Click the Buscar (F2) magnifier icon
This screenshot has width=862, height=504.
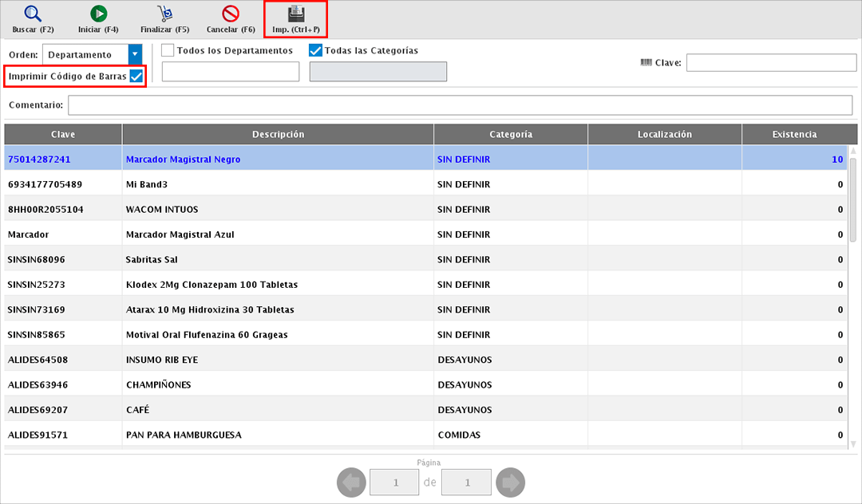33,14
